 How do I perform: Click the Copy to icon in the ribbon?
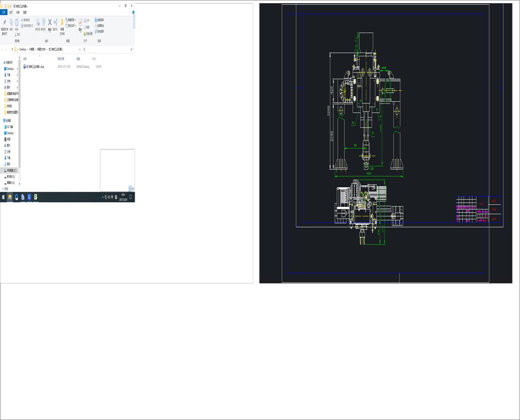pyautogui.click(x=44, y=22)
